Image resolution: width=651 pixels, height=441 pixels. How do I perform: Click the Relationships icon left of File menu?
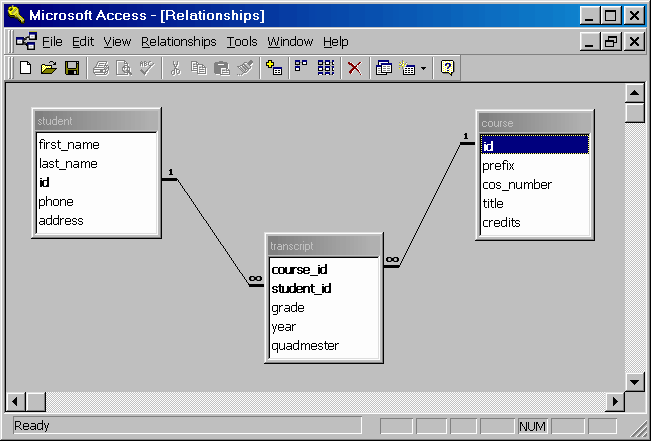click(x=26, y=42)
